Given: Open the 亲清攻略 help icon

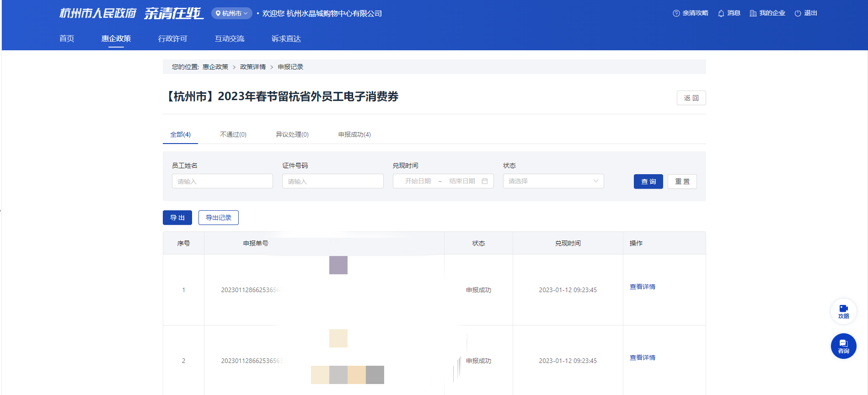Looking at the screenshot, I should coord(676,13).
